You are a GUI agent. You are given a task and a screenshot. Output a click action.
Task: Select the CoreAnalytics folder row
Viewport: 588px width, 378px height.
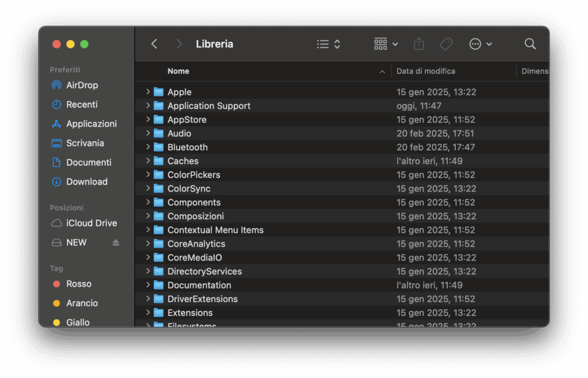[342, 244]
